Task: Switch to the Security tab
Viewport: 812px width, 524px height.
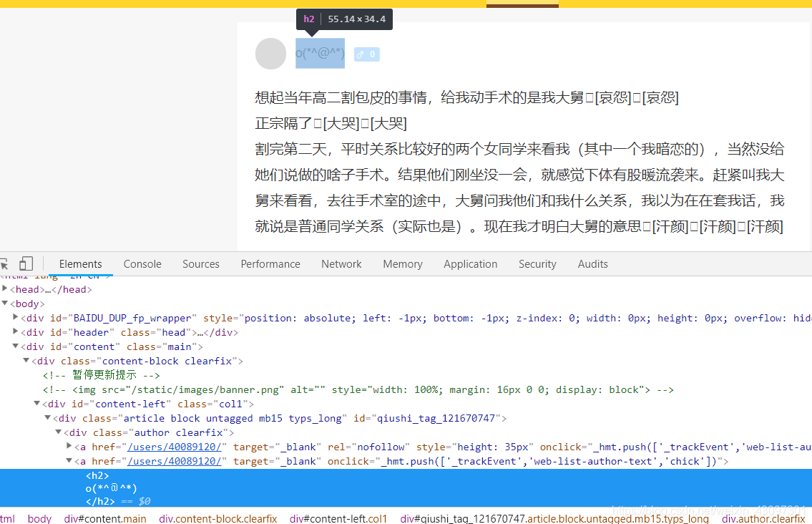Action: coord(537,264)
